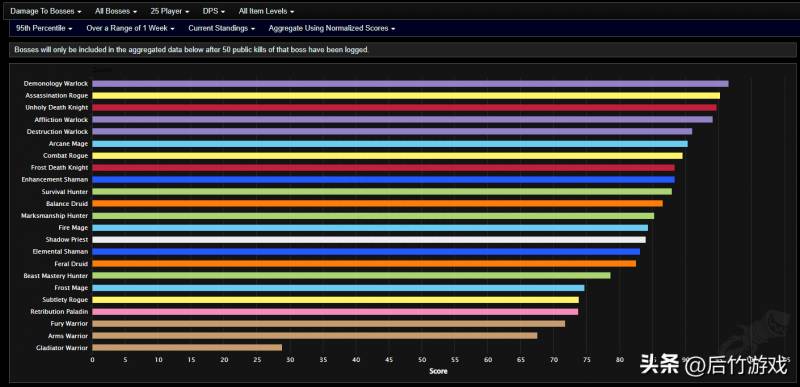
Task: Select the Balance Druid label
Action: (x=67, y=203)
